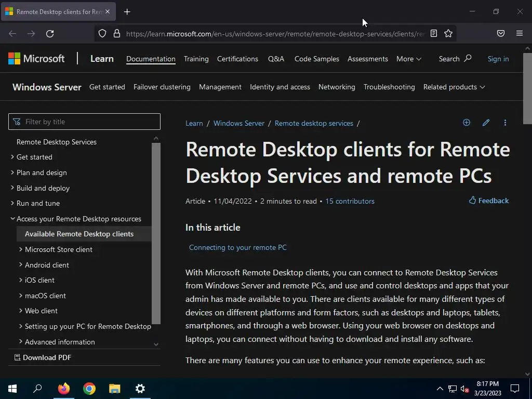Screen dimensions: 532x399
Task: Expand iOS client node
Action: coord(20,280)
